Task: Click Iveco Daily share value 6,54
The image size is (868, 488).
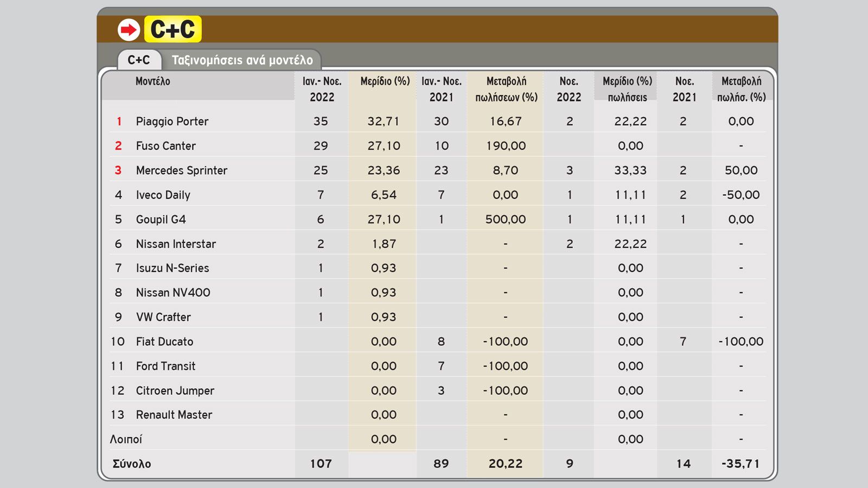Action: click(384, 195)
